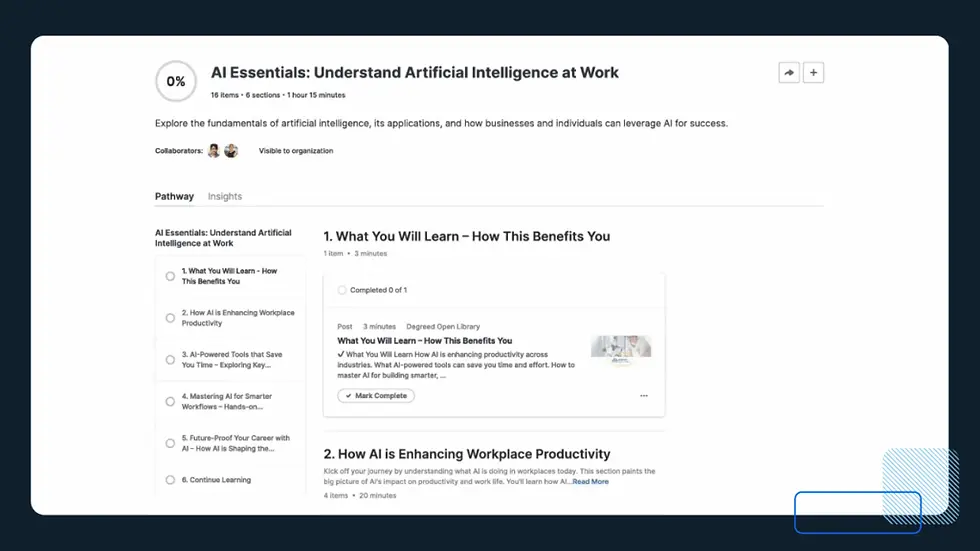Open section 5 Future-Proof Your Career
980x551 pixels.
[236, 444]
